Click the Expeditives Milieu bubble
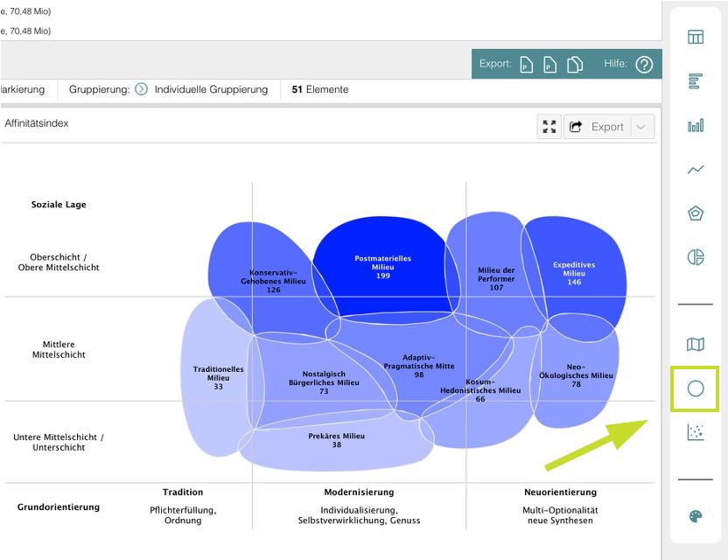The image size is (728, 560). [574, 273]
